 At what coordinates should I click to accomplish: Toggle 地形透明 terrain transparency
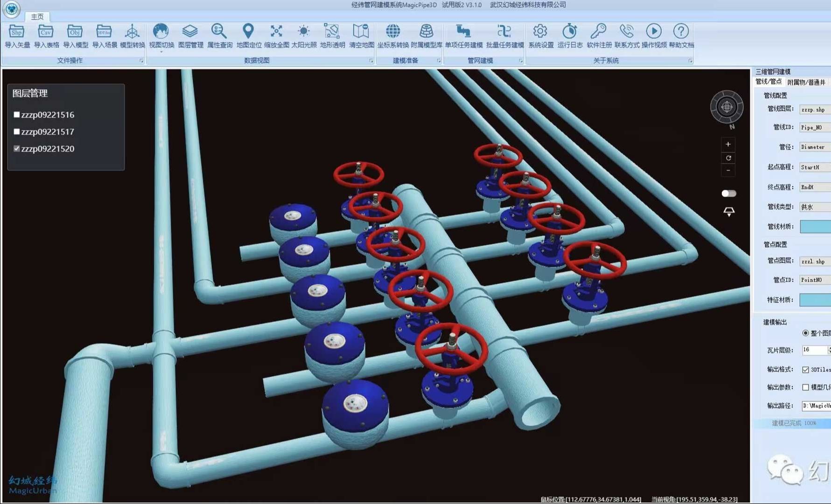(332, 36)
